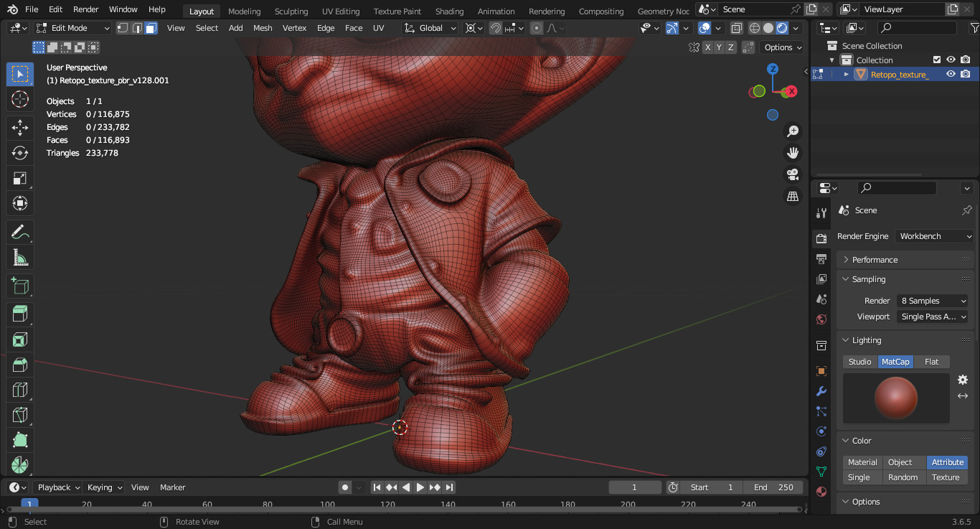This screenshot has height=529, width=980.
Task: Select the Loop Cut tool
Action: click(20, 389)
